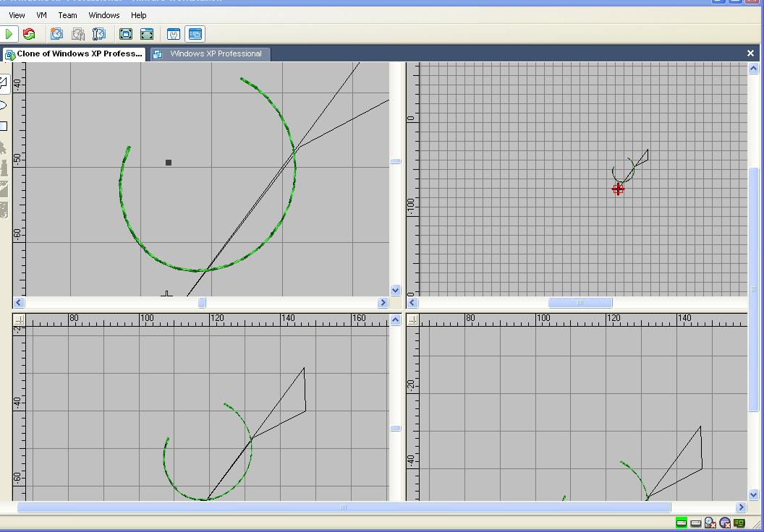Take a snapshot of the virtual machine

pyautogui.click(x=56, y=34)
